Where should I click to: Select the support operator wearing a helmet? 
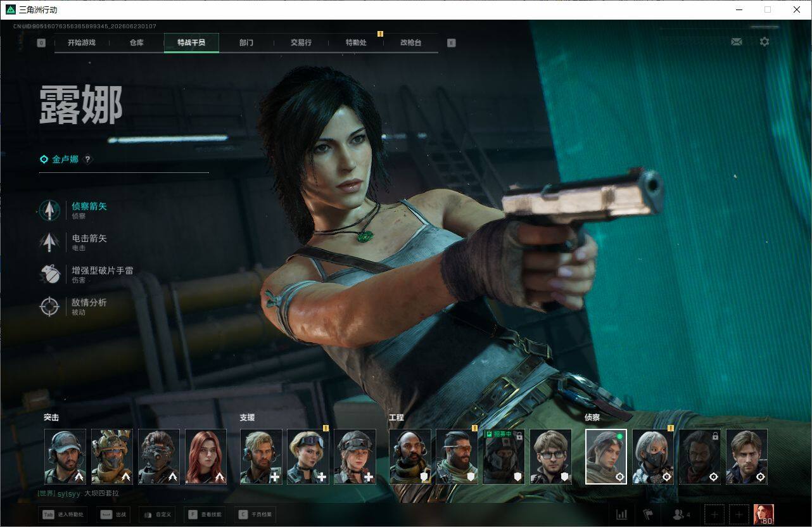point(355,457)
